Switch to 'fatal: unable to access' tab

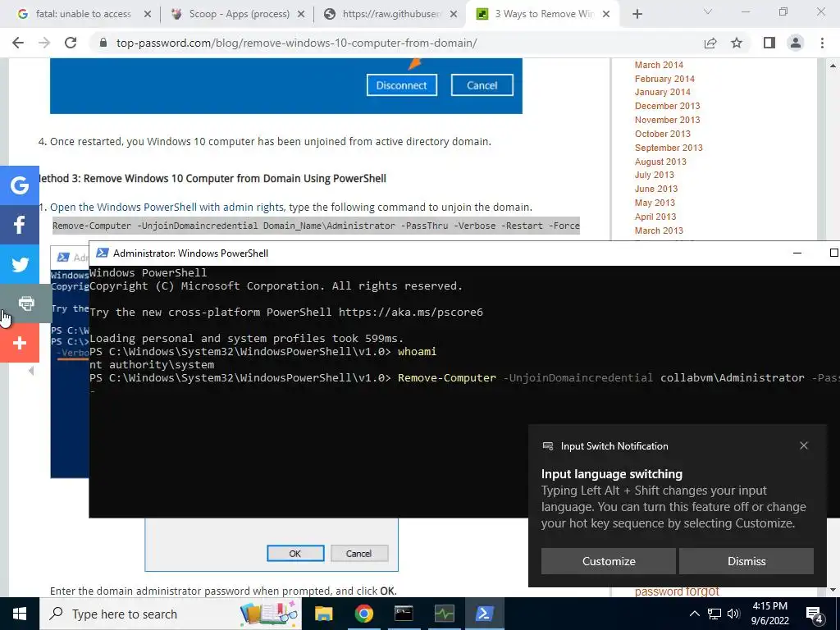[x=83, y=14]
